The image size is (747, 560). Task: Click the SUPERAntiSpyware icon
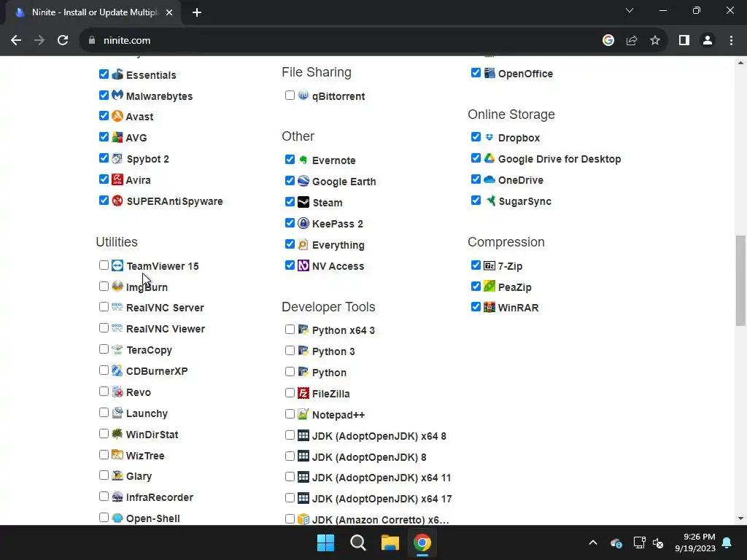click(x=117, y=201)
